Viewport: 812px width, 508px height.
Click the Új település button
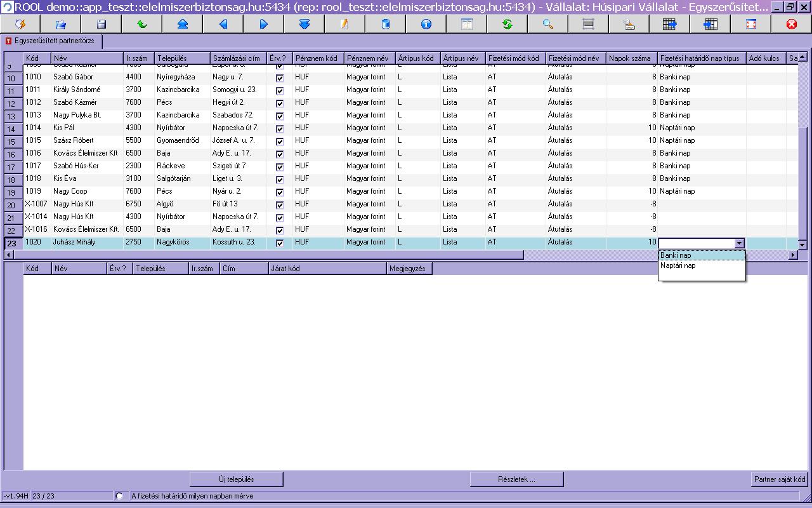[237, 479]
